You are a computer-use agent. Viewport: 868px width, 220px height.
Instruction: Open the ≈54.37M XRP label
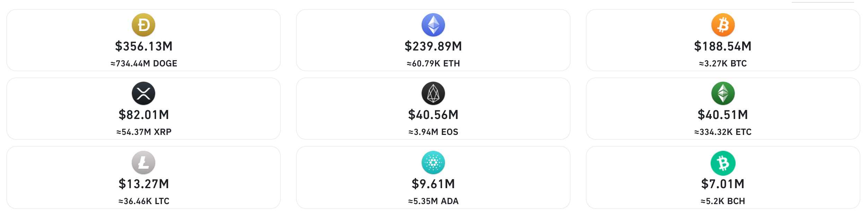click(144, 132)
